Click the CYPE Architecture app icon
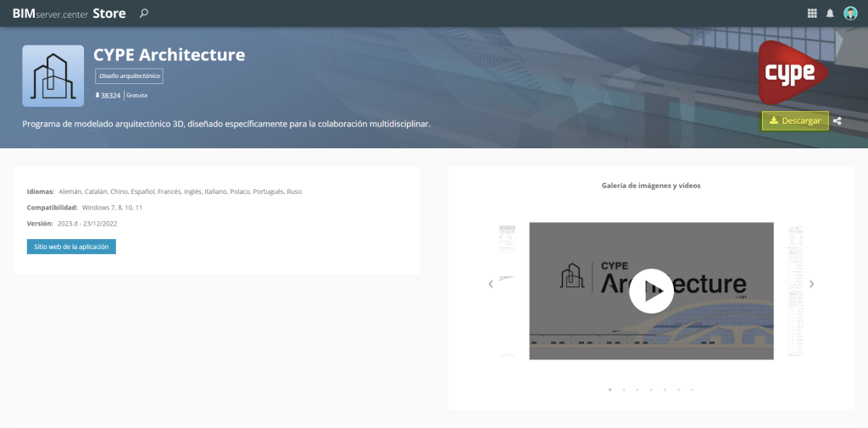Viewport: 868px width, 428px height. click(53, 76)
